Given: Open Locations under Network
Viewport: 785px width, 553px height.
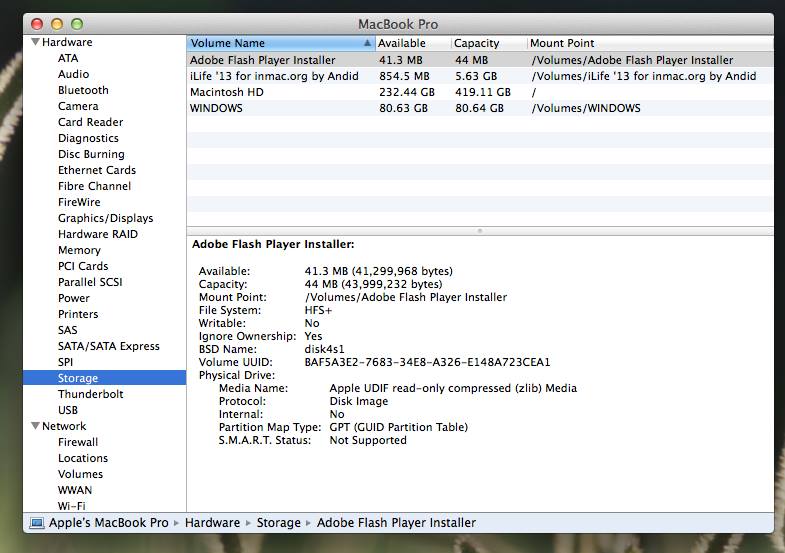Looking at the screenshot, I should pyautogui.click(x=83, y=458).
